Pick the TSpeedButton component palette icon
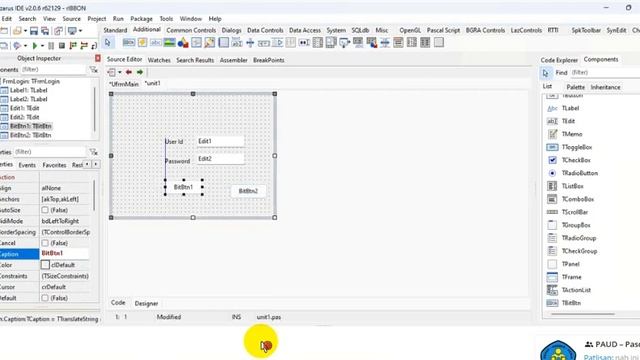The width and height of the screenshot is (640, 360). tap(142, 42)
